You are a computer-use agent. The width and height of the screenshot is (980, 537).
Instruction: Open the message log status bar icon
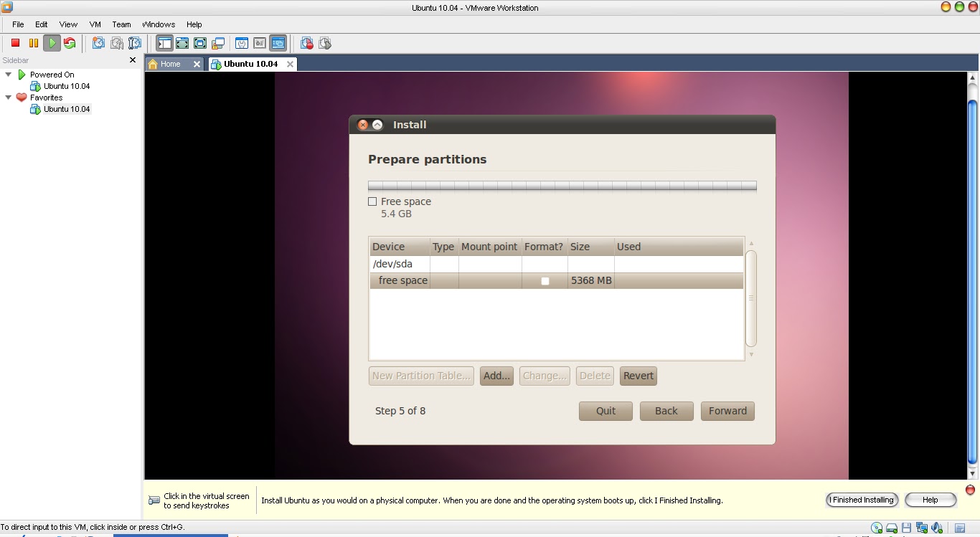(x=961, y=528)
